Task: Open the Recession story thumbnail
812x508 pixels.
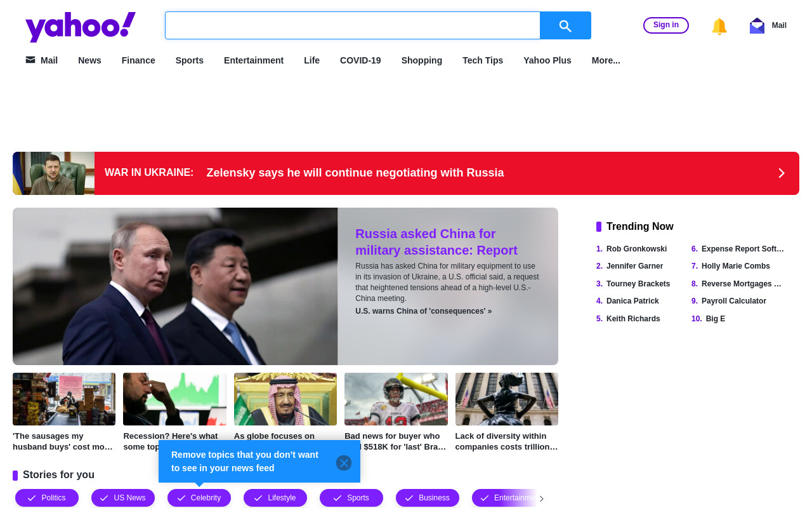Action: coord(174,399)
